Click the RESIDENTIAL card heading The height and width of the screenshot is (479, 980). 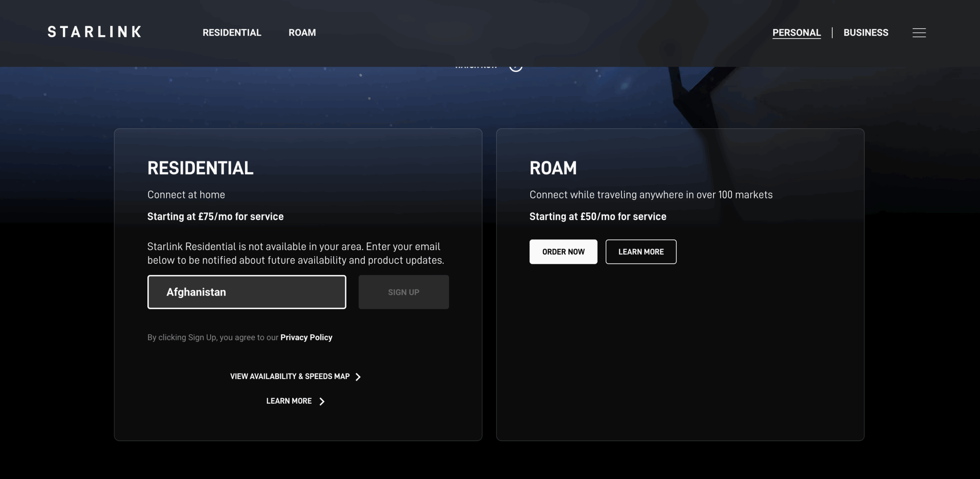200,168
